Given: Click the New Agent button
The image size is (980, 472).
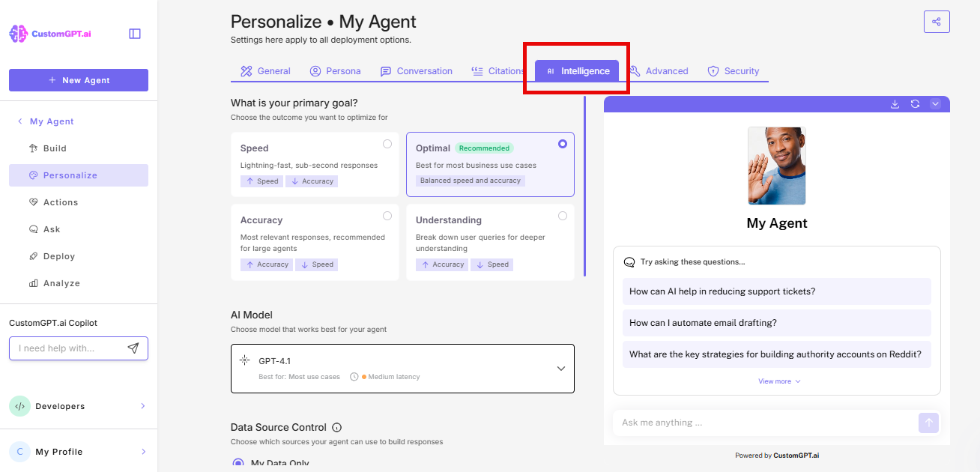Looking at the screenshot, I should tap(78, 80).
